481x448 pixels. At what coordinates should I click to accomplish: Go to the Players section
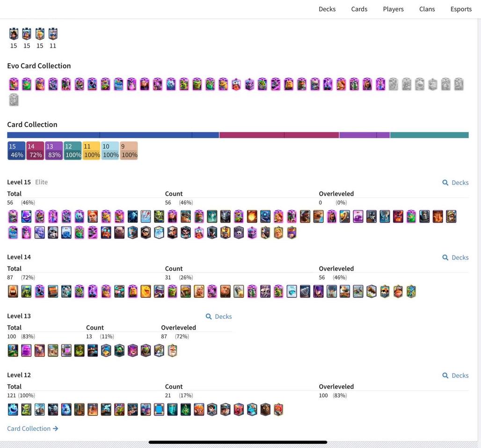coord(393,9)
